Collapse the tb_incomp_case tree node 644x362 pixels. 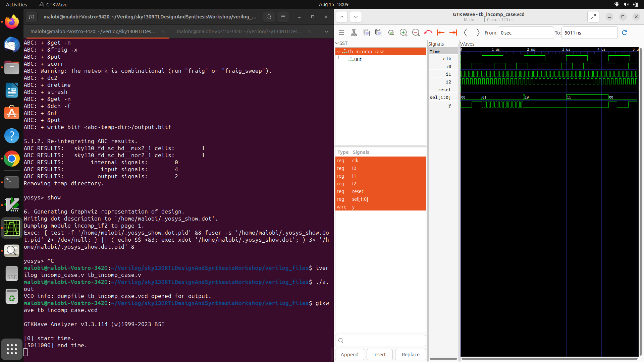click(339, 51)
